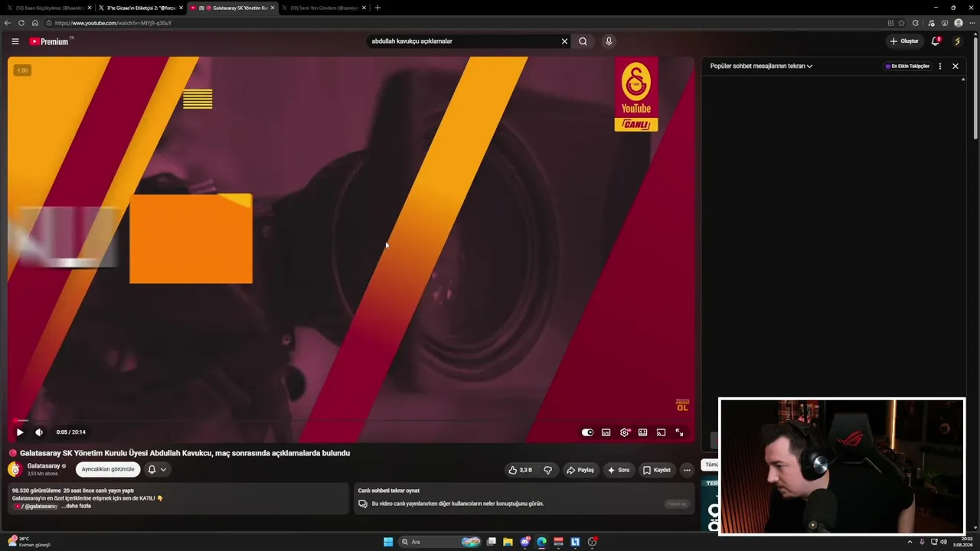Screen dimensions: 980x551
Task: Open the weather widget showing 26°C
Action: [x=29, y=542]
